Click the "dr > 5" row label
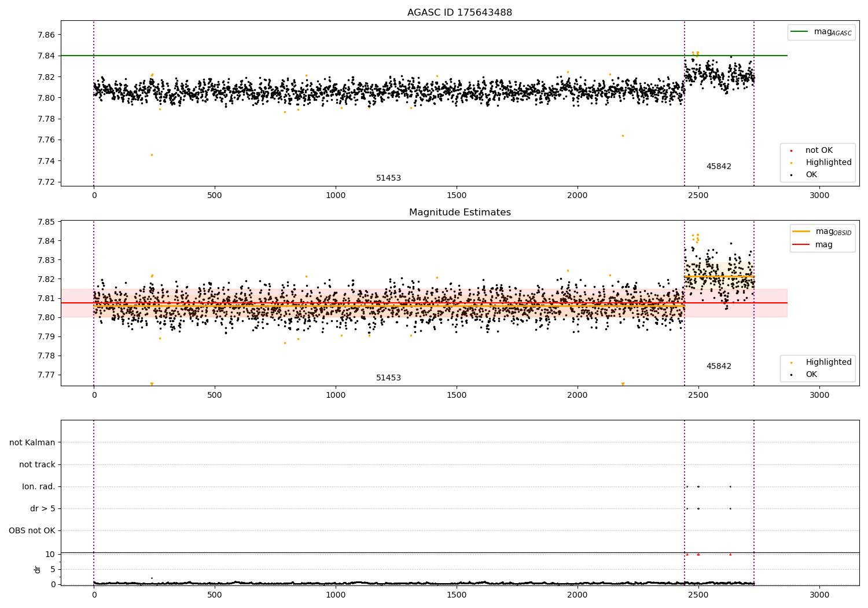Screen dimensions: 868x608 43,508
